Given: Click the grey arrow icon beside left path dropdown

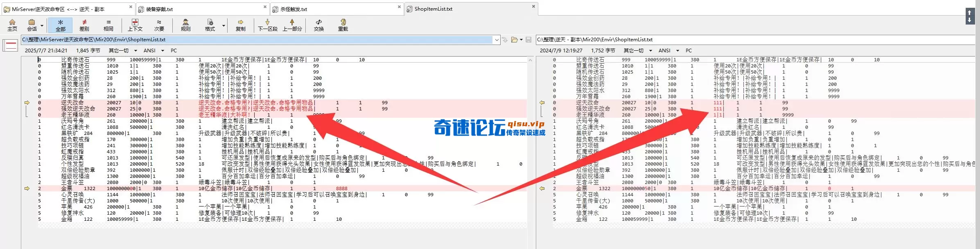Looking at the screenshot, I should pos(505,40).
